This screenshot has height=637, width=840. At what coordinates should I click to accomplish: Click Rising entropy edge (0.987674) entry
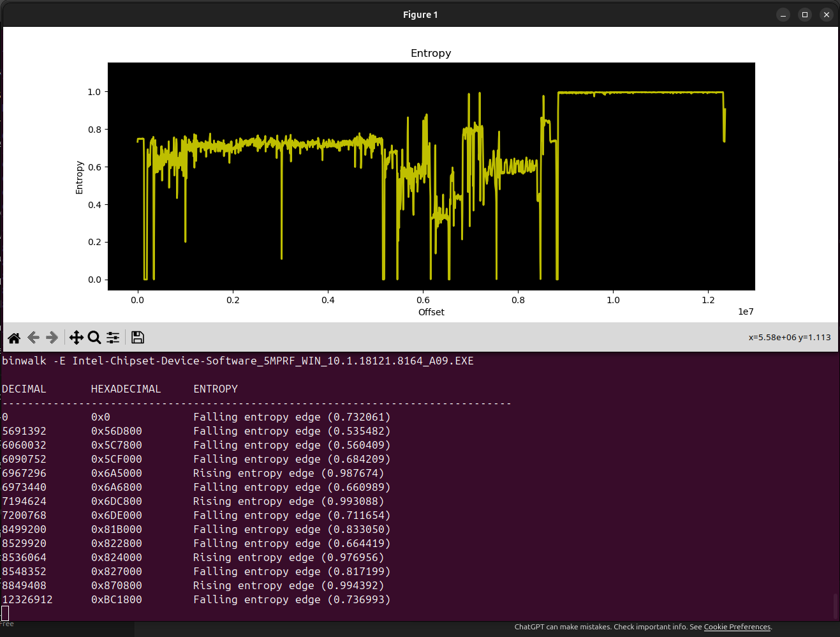tap(289, 473)
